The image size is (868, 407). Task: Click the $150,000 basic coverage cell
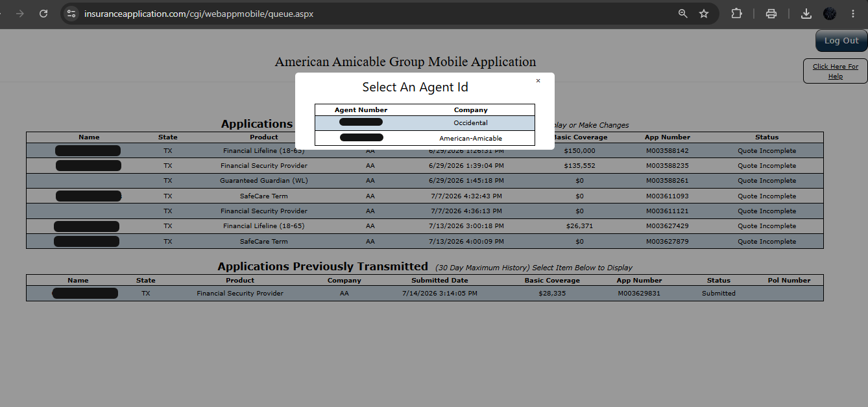tap(579, 151)
